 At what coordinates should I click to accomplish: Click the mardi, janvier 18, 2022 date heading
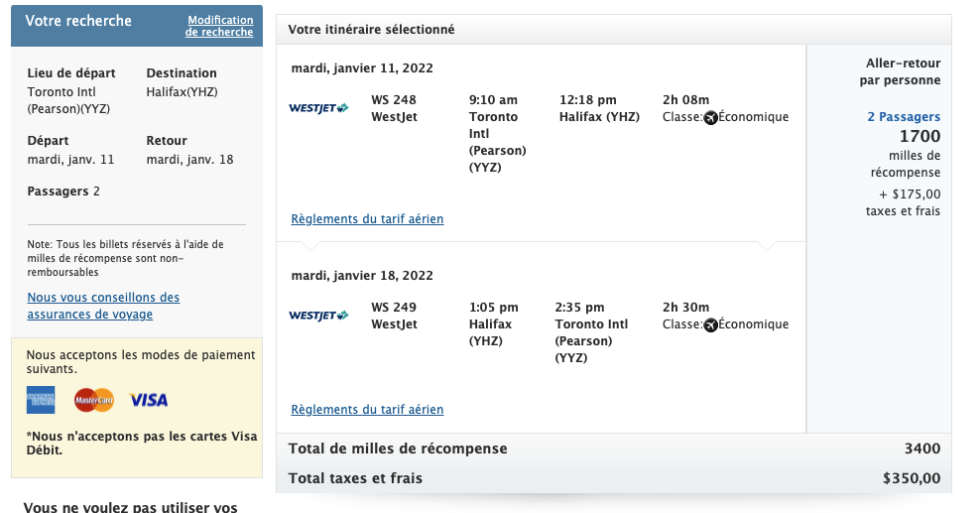(x=362, y=276)
